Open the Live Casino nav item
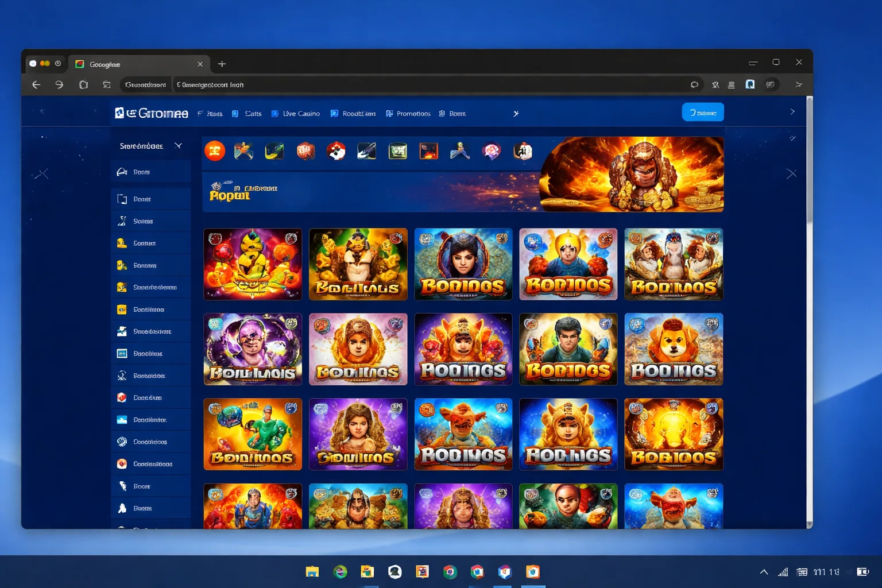This screenshot has height=588, width=882. [296, 114]
